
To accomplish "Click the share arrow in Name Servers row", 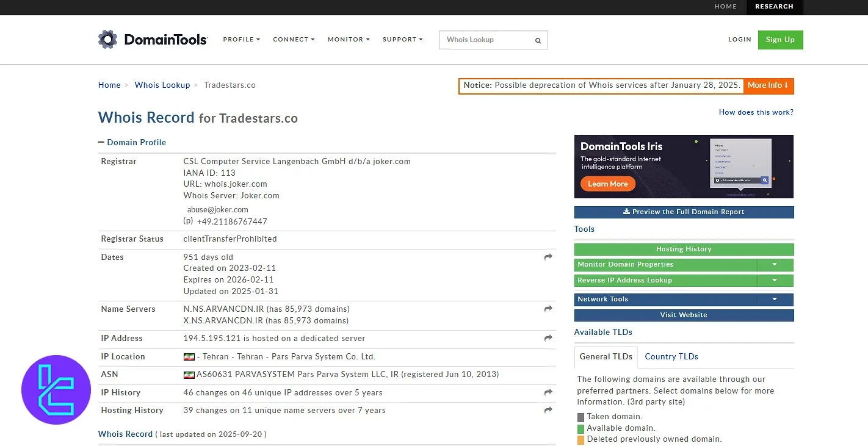I will pos(548,309).
